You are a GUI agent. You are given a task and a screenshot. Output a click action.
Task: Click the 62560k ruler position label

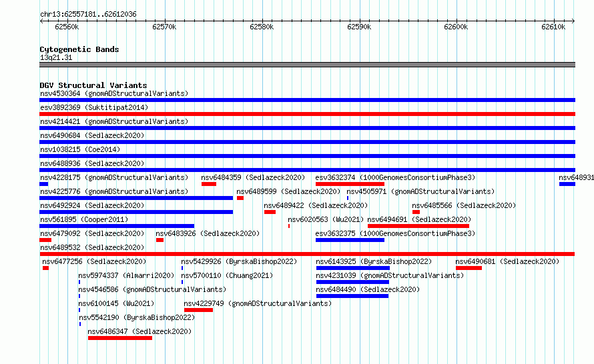pos(67,27)
